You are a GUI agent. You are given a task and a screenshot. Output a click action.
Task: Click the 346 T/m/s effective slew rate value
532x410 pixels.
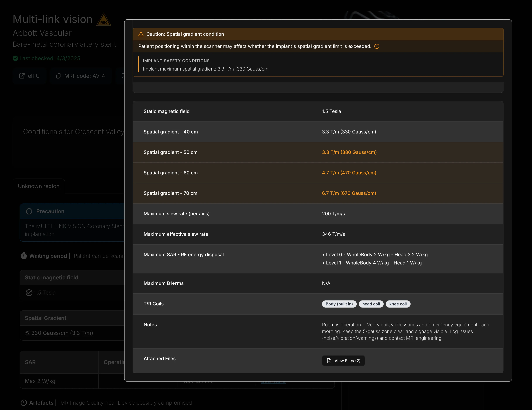[x=333, y=234]
